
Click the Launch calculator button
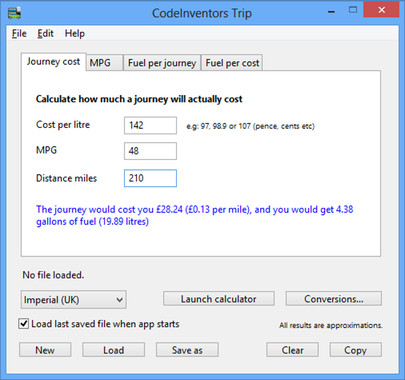pyautogui.click(x=219, y=299)
